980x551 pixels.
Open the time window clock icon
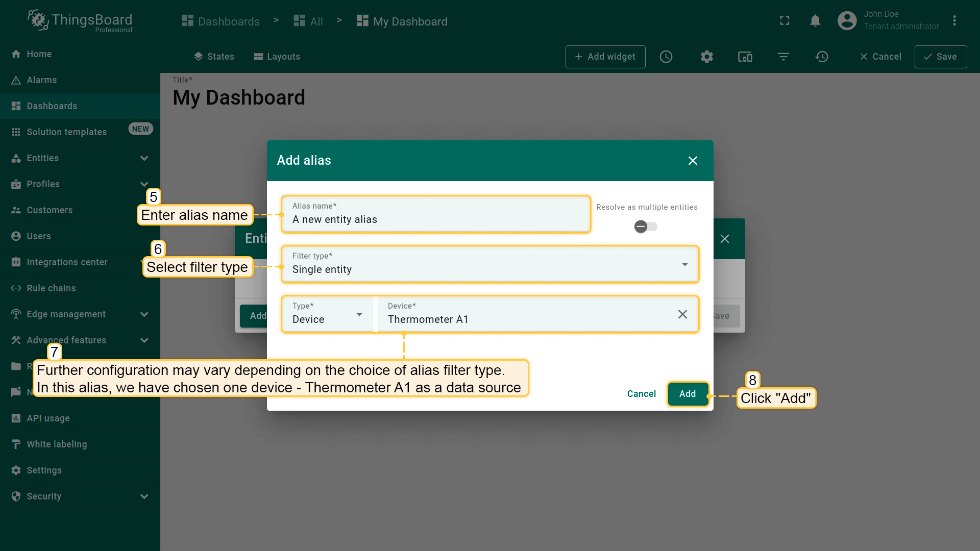point(666,57)
